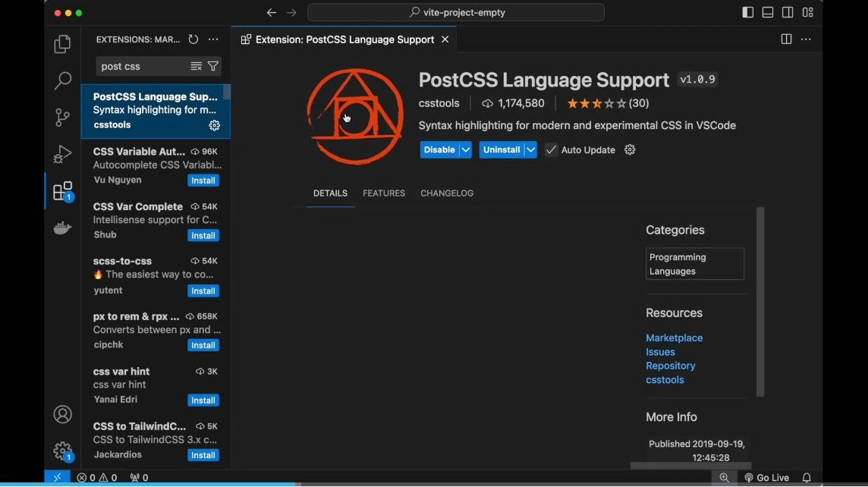
Task: Open the Marketplace resource link
Action: pos(675,338)
